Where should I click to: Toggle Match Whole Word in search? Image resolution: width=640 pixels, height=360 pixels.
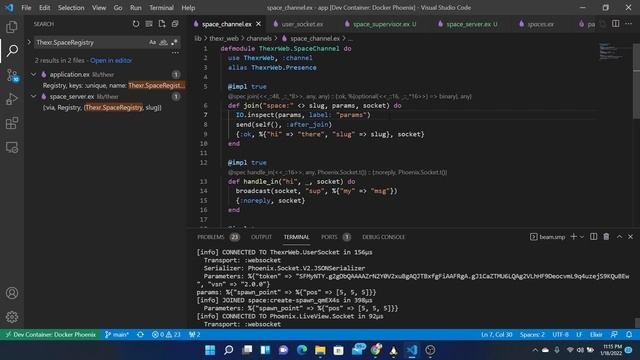(163, 42)
